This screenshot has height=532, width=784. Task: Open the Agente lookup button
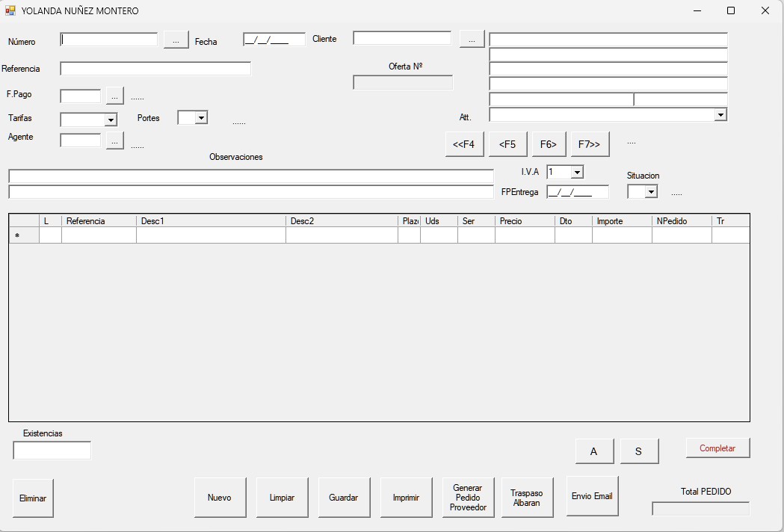114,140
